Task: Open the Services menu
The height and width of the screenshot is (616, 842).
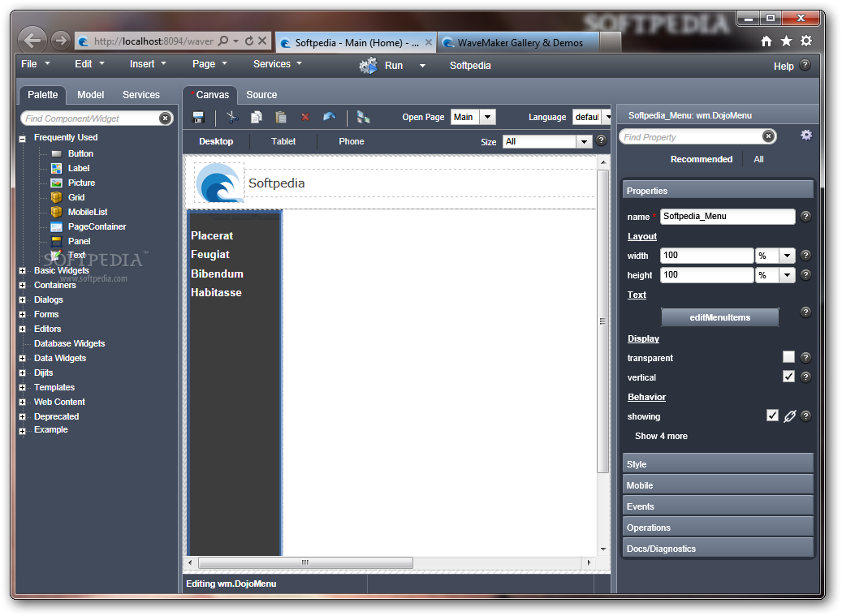Action: pos(278,64)
